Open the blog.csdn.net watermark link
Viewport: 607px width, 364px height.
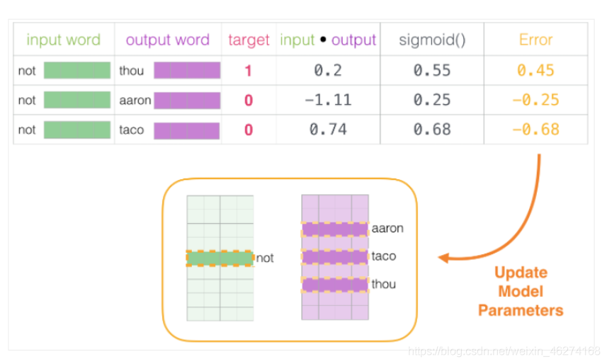click(505, 351)
